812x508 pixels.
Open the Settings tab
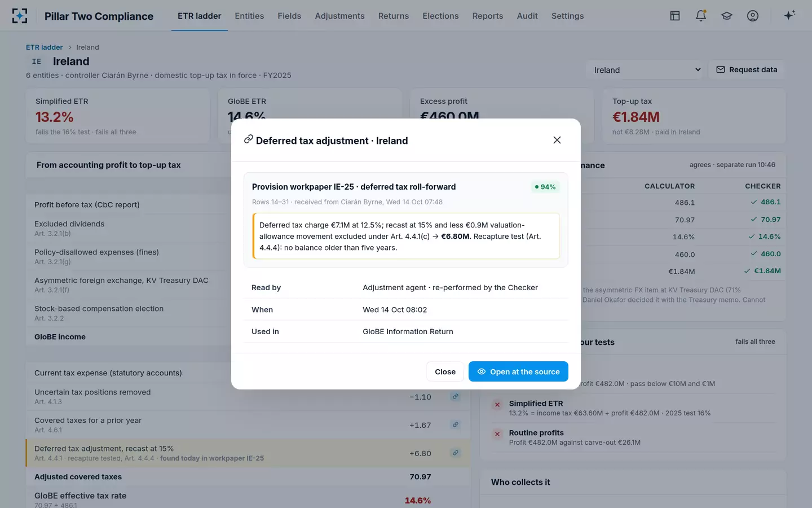coord(567,16)
